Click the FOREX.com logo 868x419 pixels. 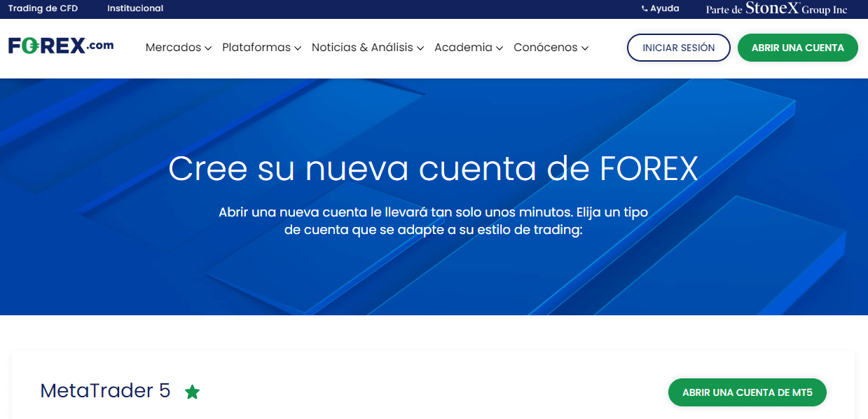[x=61, y=46]
